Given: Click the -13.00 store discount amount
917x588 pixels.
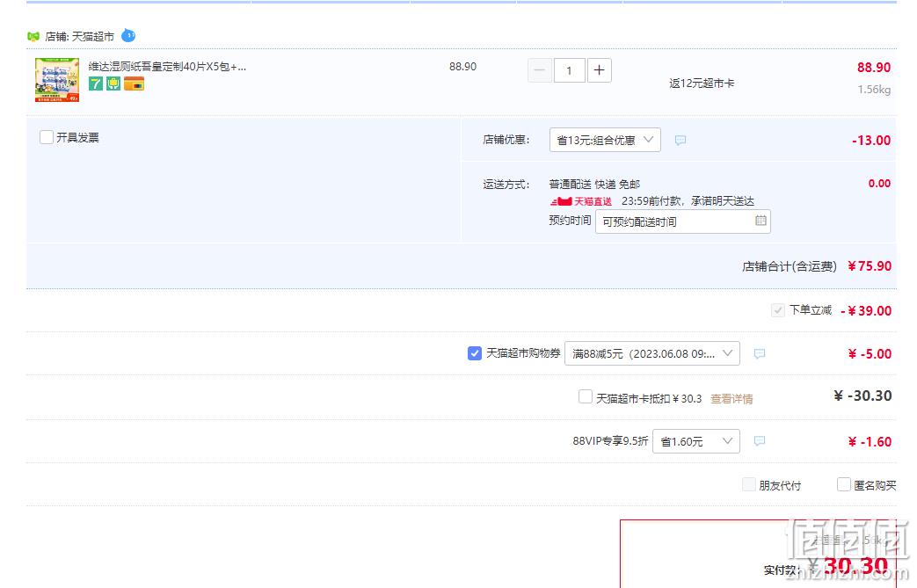Looking at the screenshot, I should (x=871, y=141).
